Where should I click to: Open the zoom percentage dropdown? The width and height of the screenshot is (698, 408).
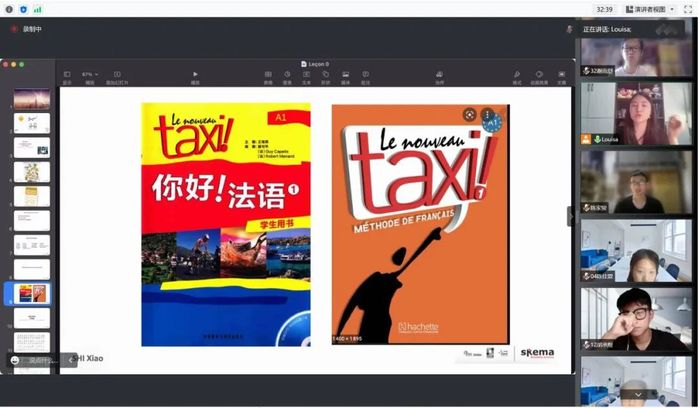point(90,75)
